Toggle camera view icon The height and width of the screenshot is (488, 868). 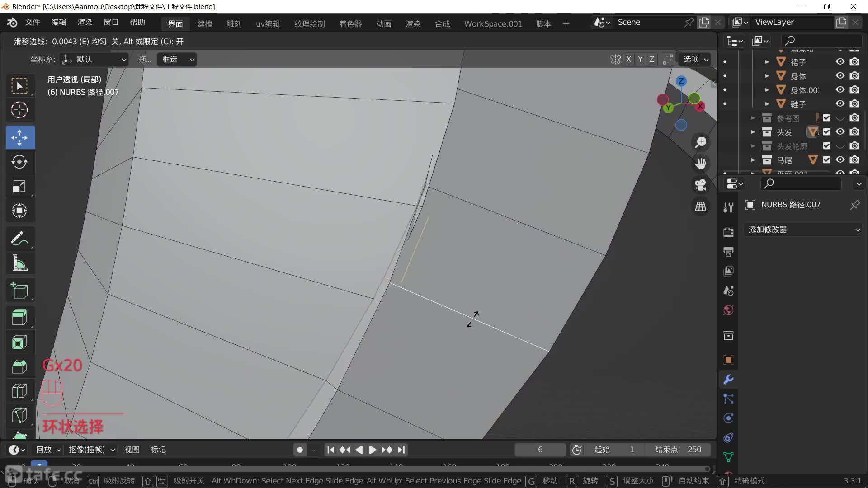701,185
